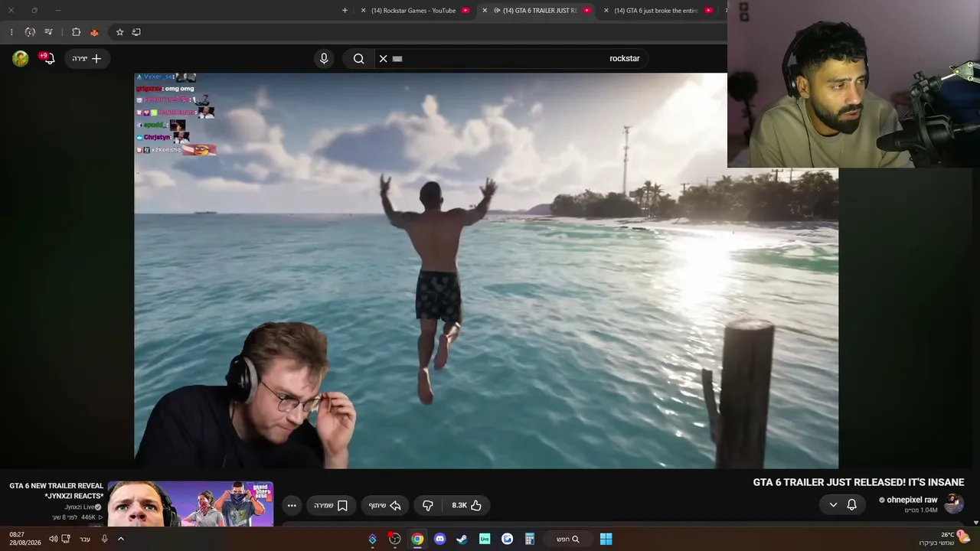Open the Jynxzi reacts video thumbnail
980x551 pixels.
pos(190,504)
